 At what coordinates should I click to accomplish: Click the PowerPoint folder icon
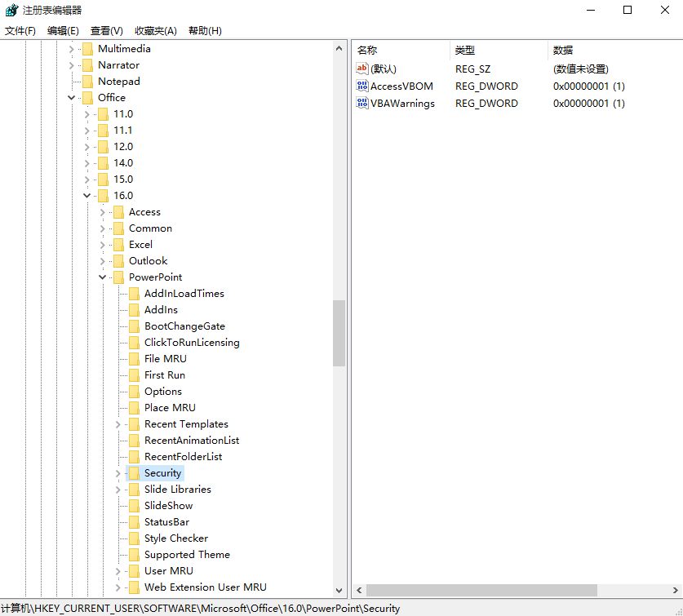118,277
